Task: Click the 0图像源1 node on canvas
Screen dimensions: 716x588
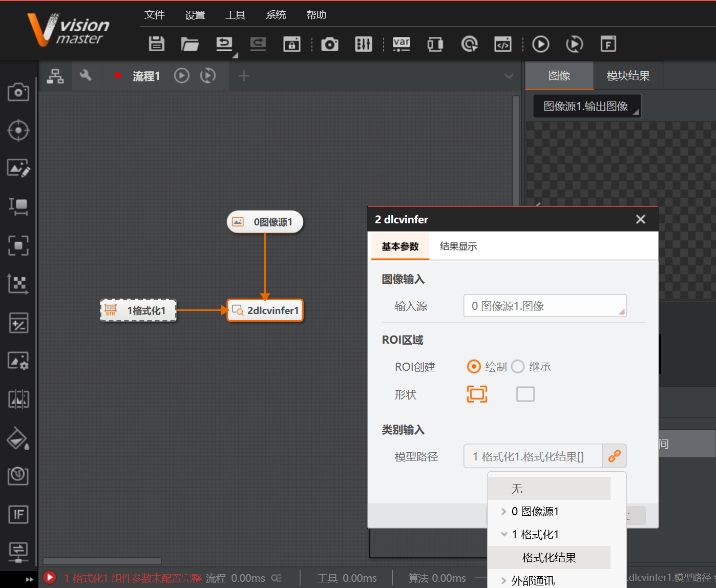Action: tap(265, 222)
